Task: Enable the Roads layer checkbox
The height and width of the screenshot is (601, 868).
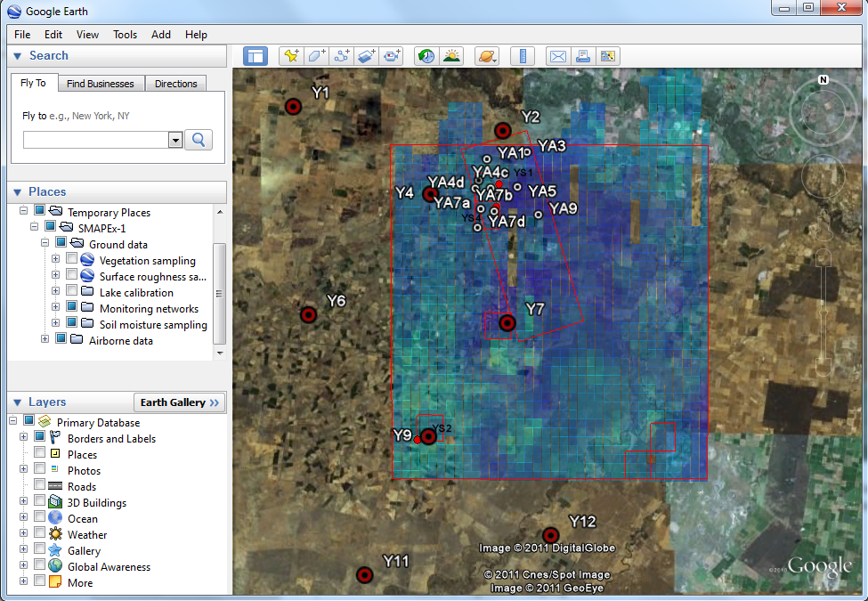Action: [39, 484]
